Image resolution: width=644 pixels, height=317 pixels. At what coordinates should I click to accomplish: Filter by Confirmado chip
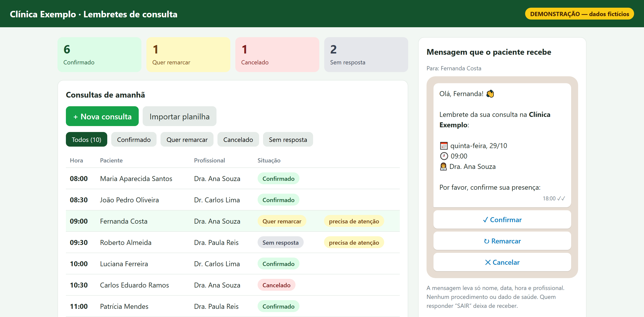click(x=134, y=139)
